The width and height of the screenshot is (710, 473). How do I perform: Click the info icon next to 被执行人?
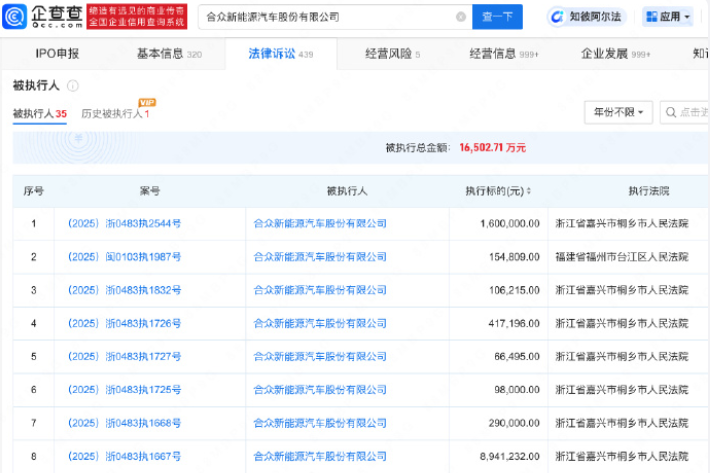pyautogui.click(x=73, y=87)
